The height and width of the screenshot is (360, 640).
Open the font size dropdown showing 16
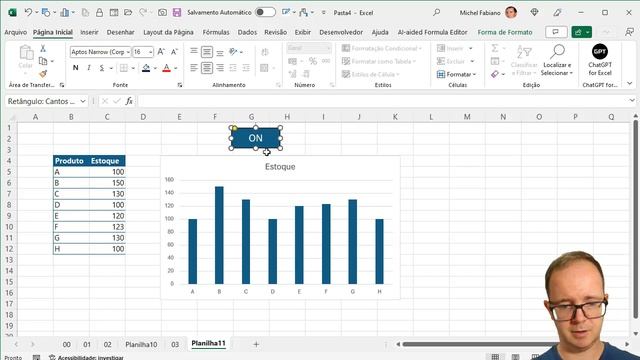point(150,52)
